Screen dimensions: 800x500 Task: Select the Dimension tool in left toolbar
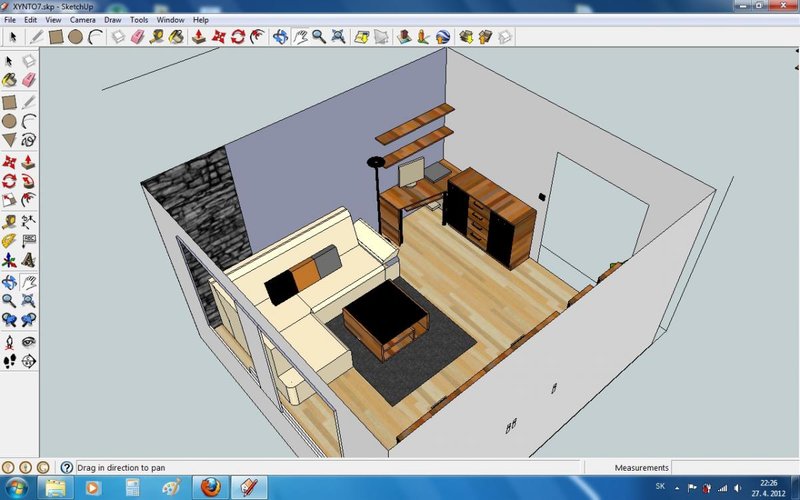[28, 221]
